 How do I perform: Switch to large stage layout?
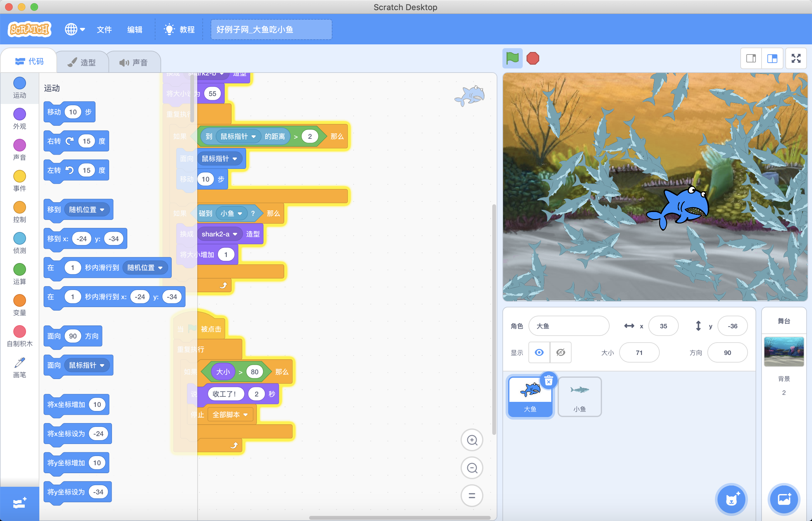click(772, 59)
